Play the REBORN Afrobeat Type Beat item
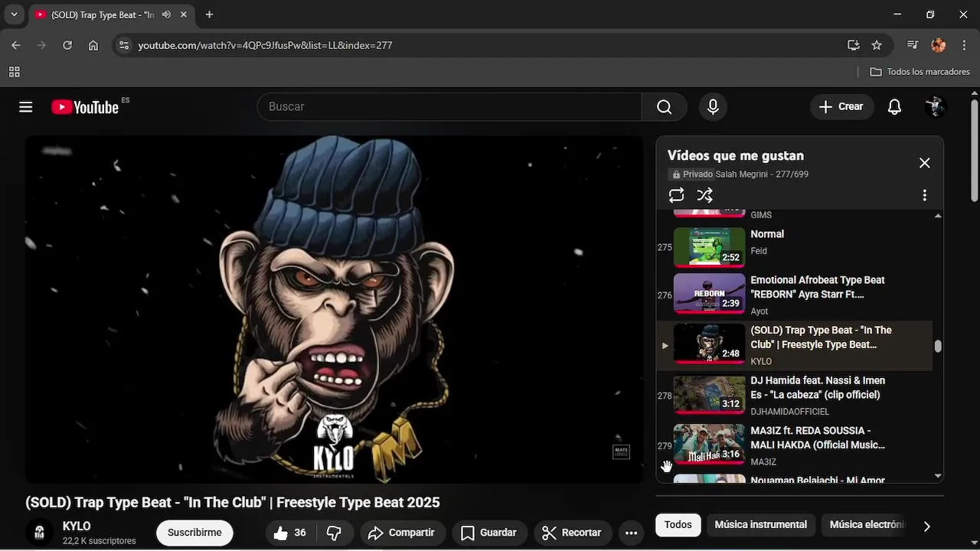This screenshot has height=551, width=980. pos(795,295)
